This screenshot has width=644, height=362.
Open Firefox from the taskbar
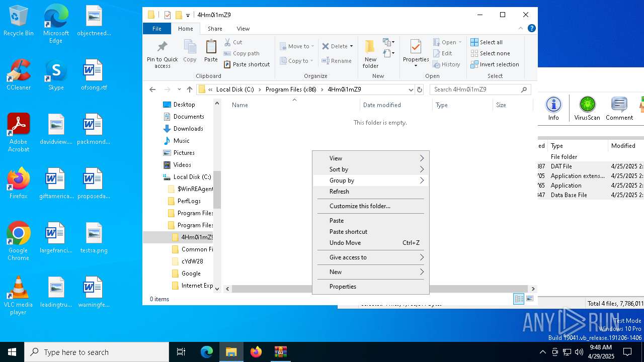point(256,352)
